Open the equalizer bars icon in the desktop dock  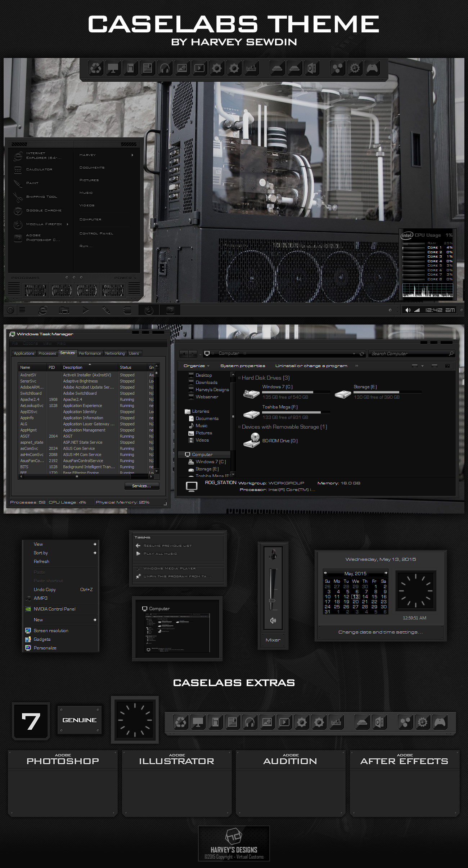[x=251, y=68]
